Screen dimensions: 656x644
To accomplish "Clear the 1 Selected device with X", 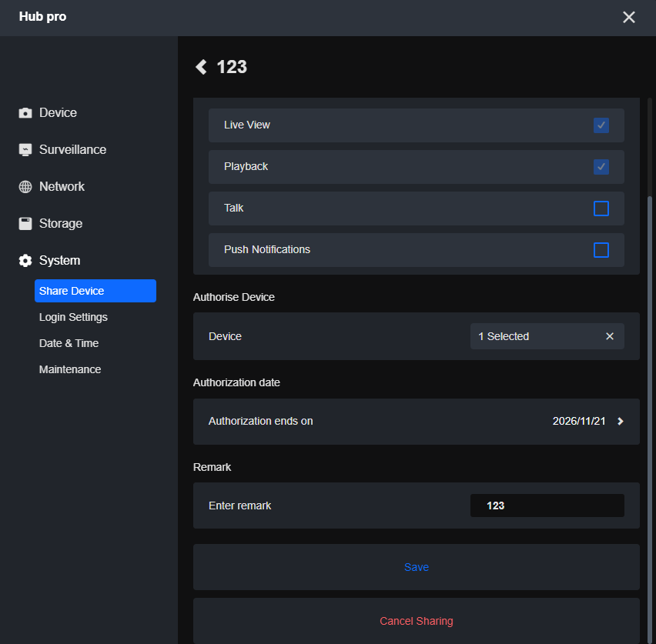I will (610, 336).
